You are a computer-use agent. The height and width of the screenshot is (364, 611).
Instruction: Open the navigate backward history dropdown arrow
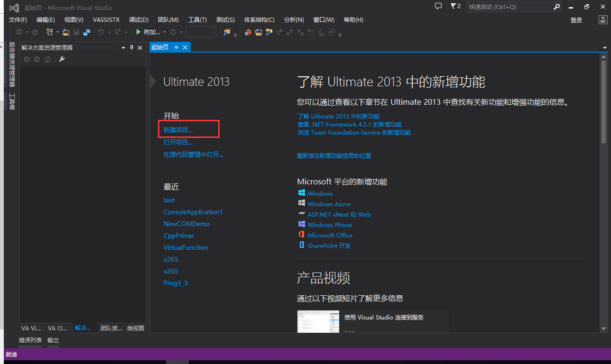click(x=27, y=32)
